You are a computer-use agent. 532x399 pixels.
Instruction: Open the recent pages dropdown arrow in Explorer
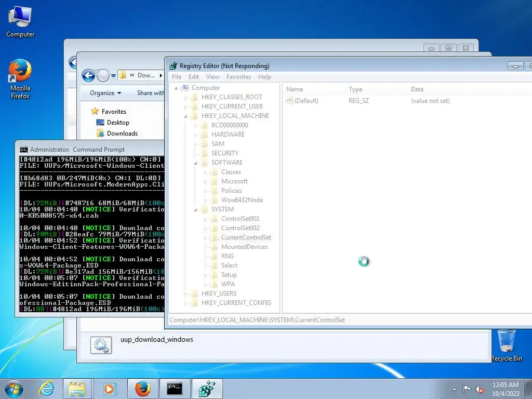[113, 76]
